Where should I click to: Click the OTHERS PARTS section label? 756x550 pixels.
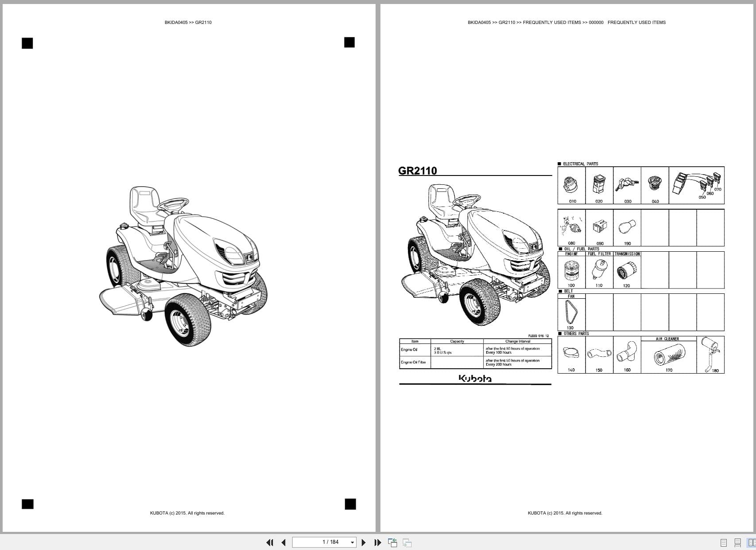pyautogui.click(x=576, y=334)
